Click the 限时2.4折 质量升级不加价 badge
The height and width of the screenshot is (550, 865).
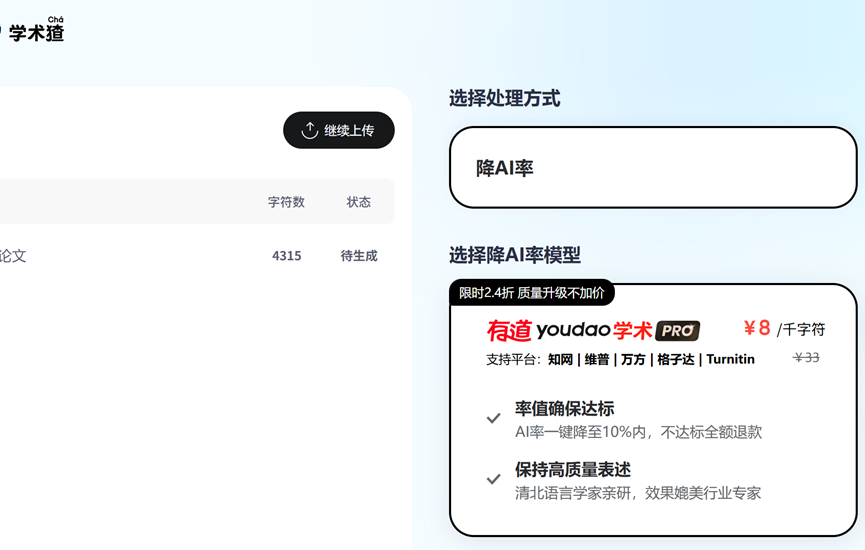(532, 293)
